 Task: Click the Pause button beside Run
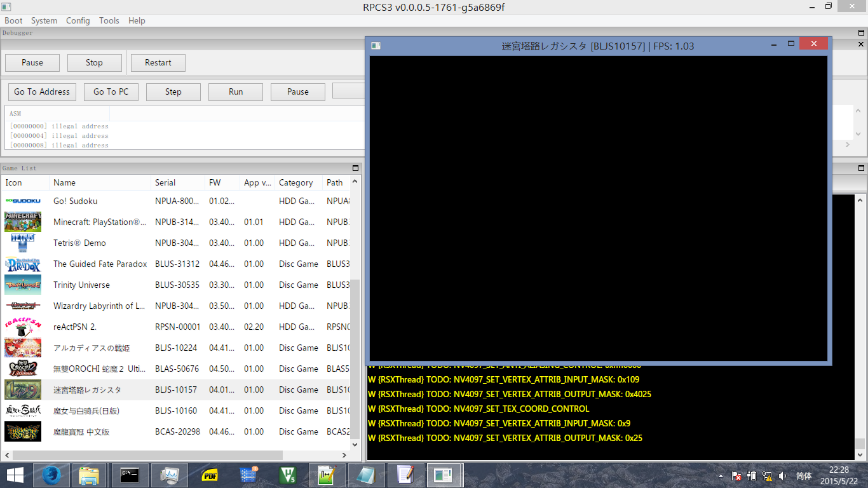298,91
